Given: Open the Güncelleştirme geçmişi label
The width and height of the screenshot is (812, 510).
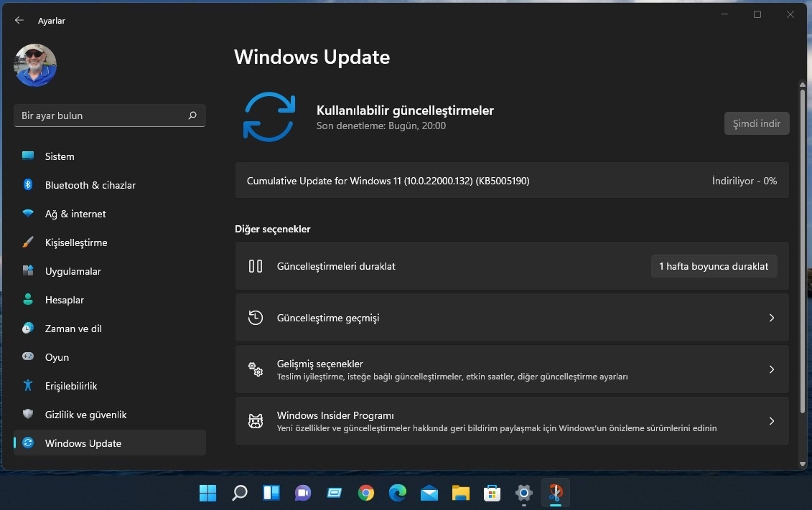Looking at the screenshot, I should pos(328,318).
